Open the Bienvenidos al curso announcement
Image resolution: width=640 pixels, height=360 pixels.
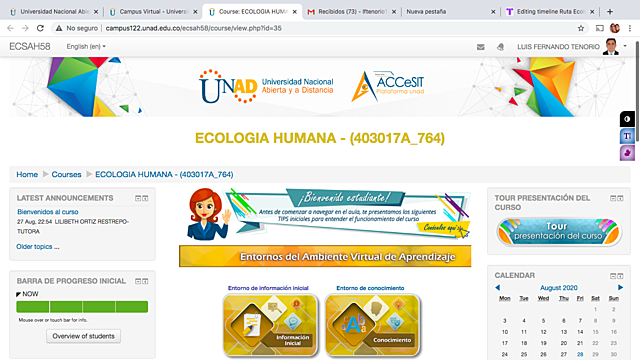click(x=48, y=212)
